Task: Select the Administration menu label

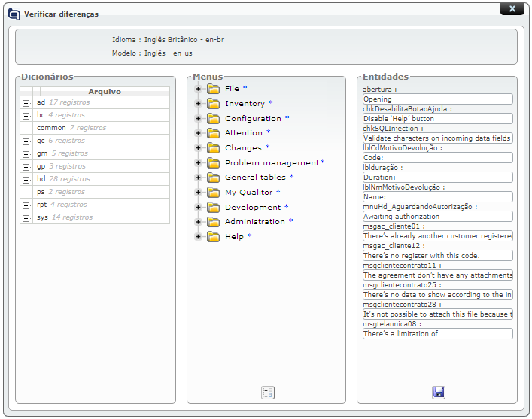Action: coord(255,222)
